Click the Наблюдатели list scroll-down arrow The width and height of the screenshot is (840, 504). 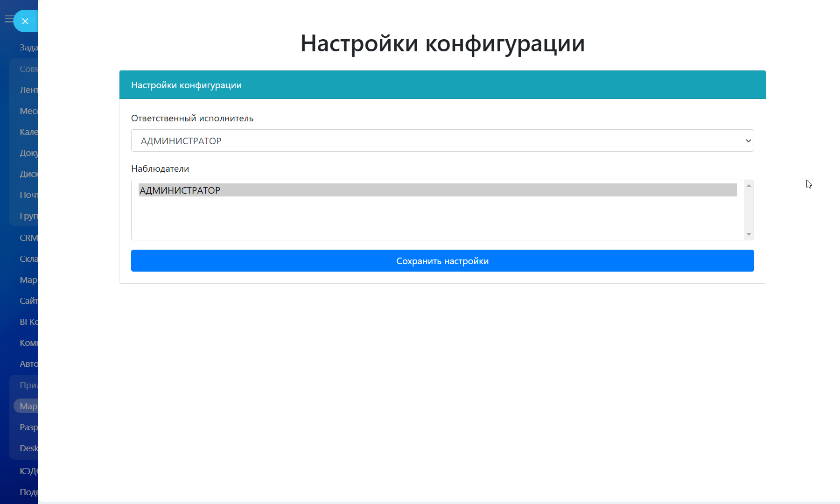749,234
